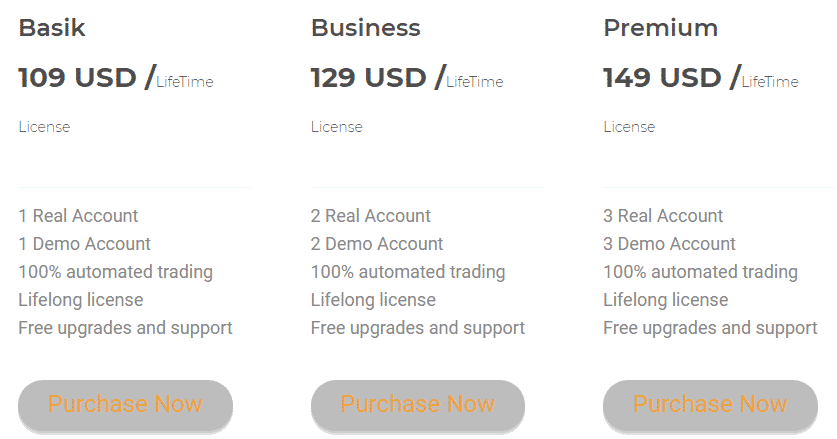Screen dimensions: 837x439
Task: Click '1 Demo Account' in the Basik list
Action: pyautogui.click(x=84, y=244)
